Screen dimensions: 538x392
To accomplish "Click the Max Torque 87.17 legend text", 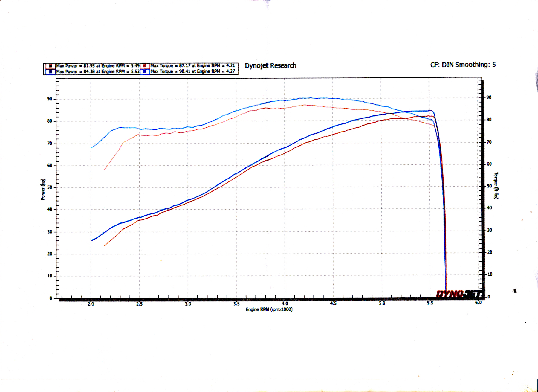I will click(x=192, y=65).
